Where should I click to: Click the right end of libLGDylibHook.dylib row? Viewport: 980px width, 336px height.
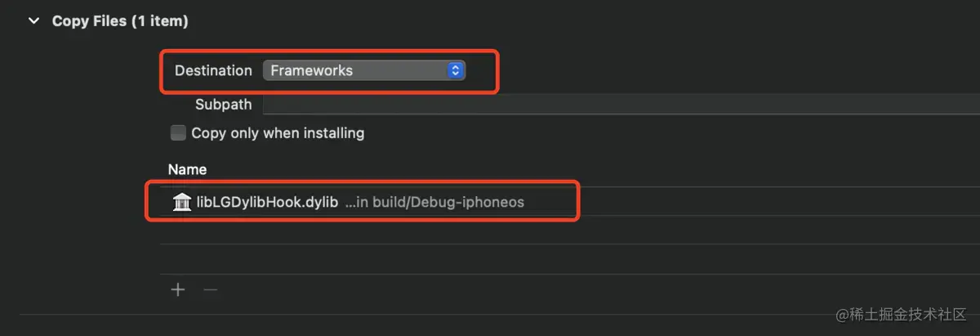pos(939,202)
